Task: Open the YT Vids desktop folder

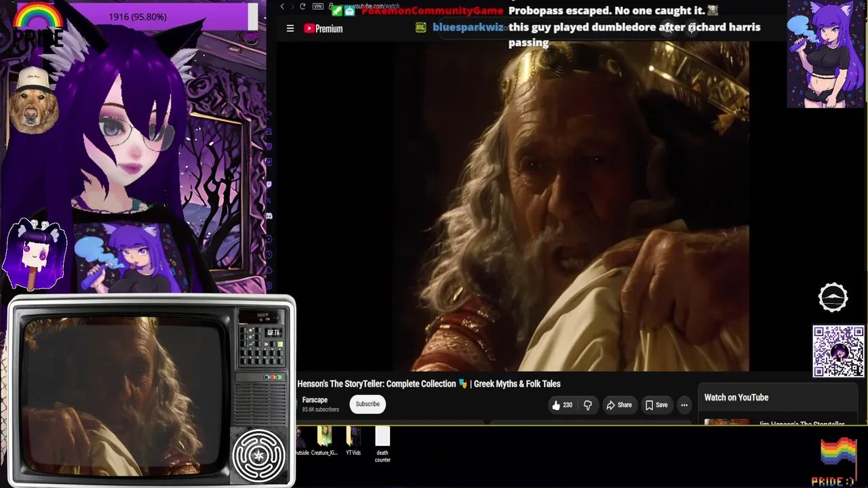Action: pyautogui.click(x=353, y=441)
